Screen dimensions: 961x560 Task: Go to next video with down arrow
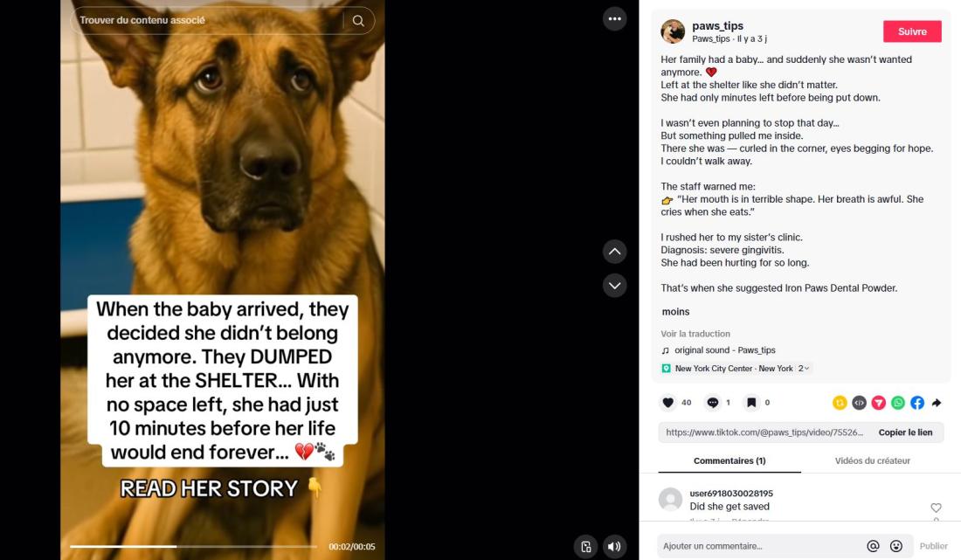pos(615,286)
